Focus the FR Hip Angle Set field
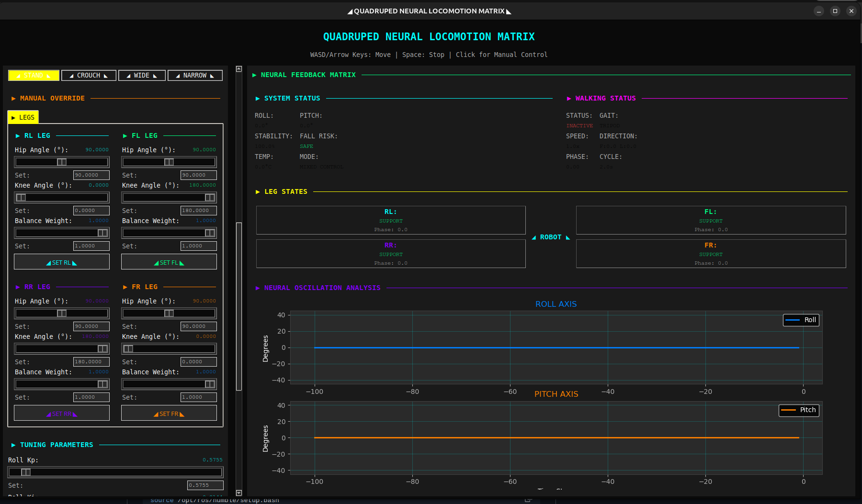The height and width of the screenshot is (504, 862). tap(199, 326)
